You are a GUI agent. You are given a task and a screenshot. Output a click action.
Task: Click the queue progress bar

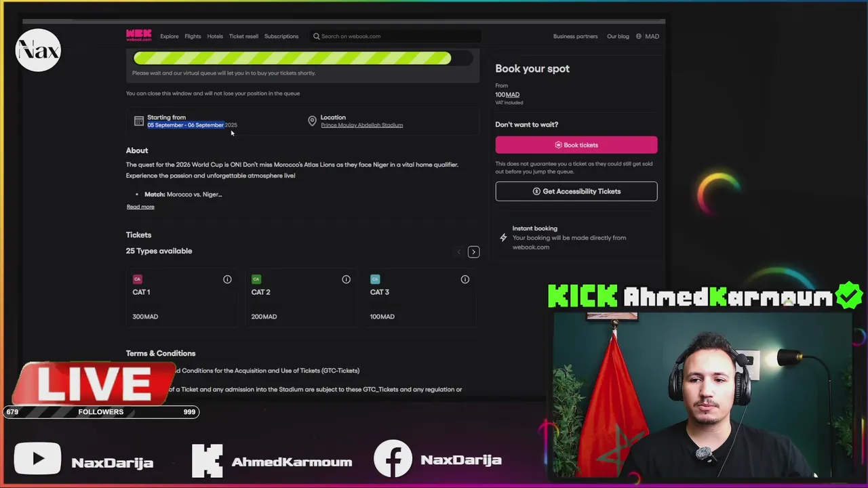pyautogui.click(x=302, y=58)
